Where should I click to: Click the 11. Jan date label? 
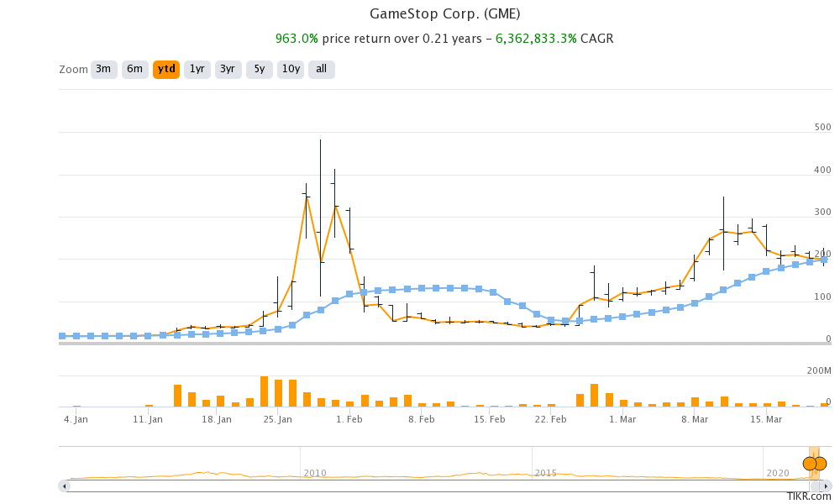tap(148, 419)
